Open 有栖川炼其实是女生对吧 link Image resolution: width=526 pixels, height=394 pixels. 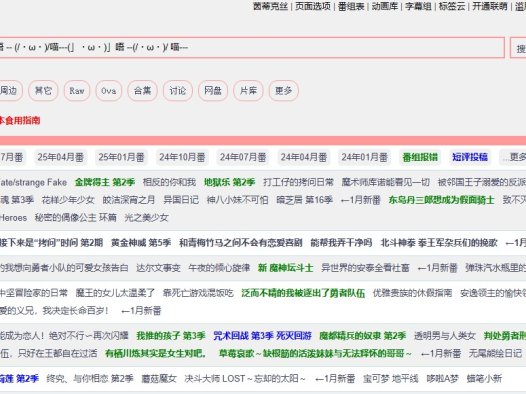tap(155, 353)
